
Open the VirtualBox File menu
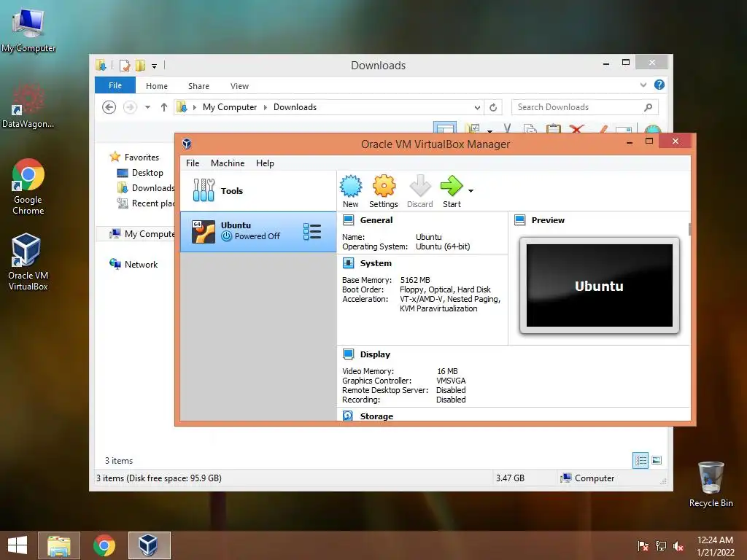193,163
